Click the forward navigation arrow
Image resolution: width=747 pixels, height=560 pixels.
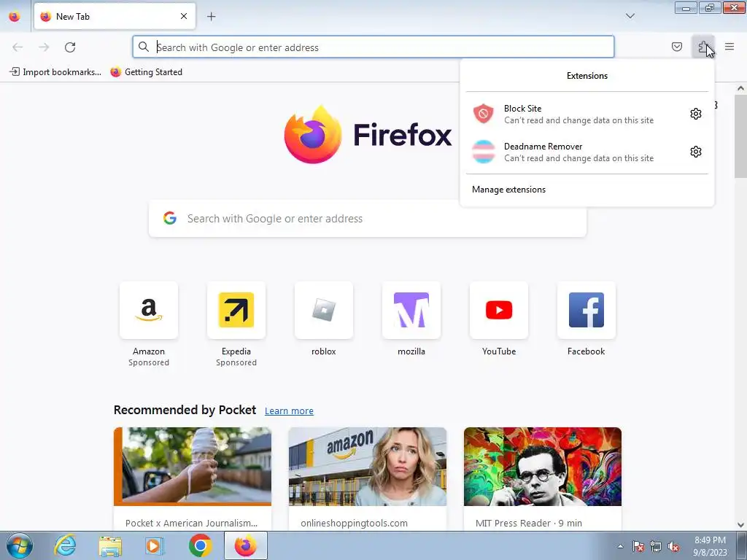coord(44,47)
